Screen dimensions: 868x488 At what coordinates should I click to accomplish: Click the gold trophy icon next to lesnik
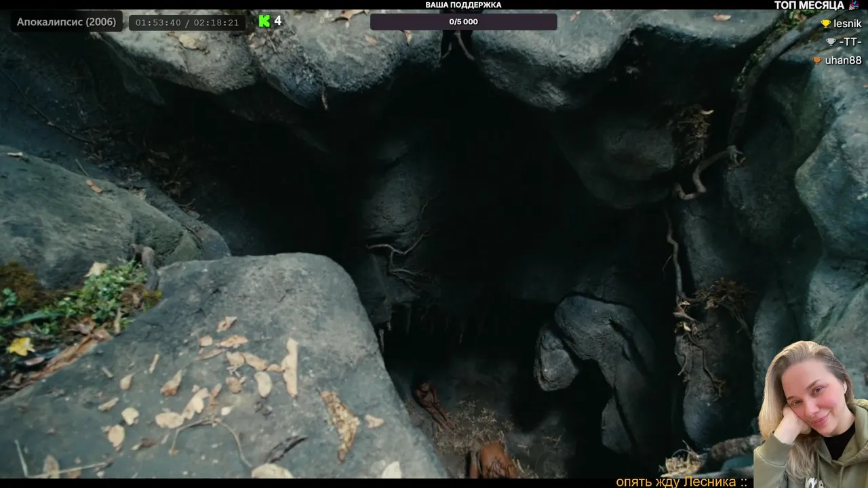click(825, 24)
